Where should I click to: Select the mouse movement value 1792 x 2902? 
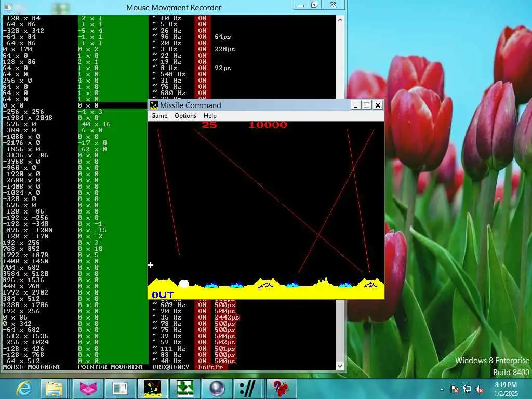pos(25,292)
